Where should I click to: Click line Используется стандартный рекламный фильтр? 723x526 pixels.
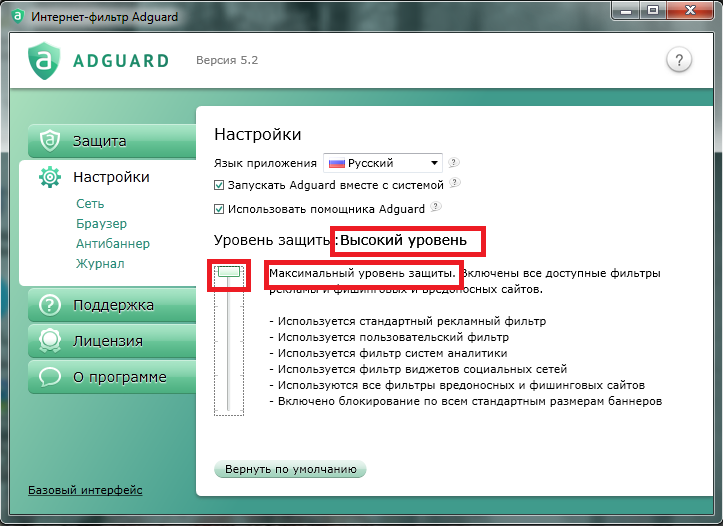408,321
